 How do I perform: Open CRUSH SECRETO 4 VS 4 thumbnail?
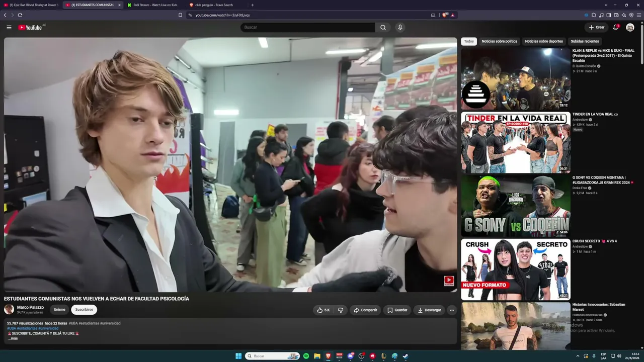[x=516, y=269]
